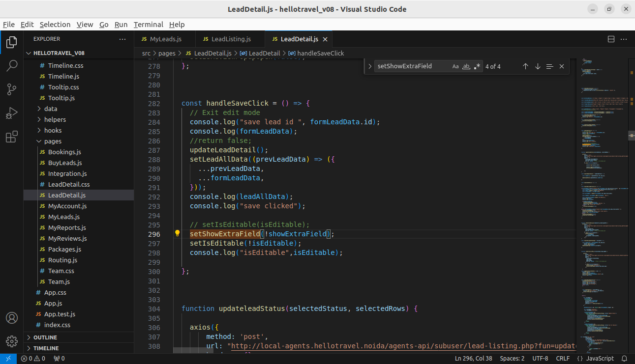Toggle Match Case in find widget
This screenshot has height=364, width=635.
pyautogui.click(x=455, y=66)
